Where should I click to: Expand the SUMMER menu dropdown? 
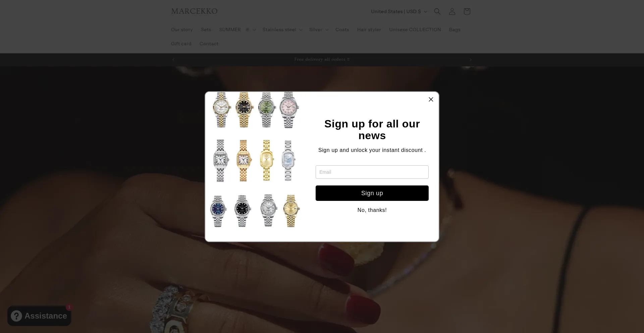coord(237,30)
